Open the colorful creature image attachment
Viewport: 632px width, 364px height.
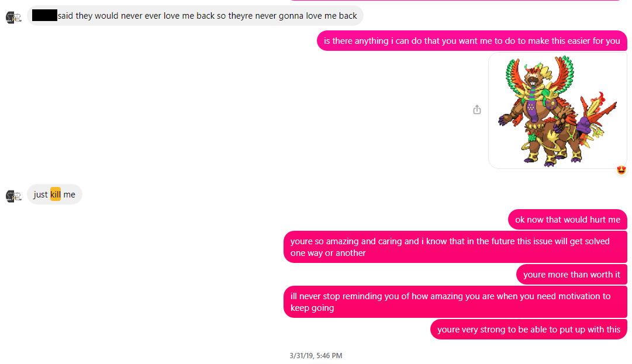coord(558,110)
